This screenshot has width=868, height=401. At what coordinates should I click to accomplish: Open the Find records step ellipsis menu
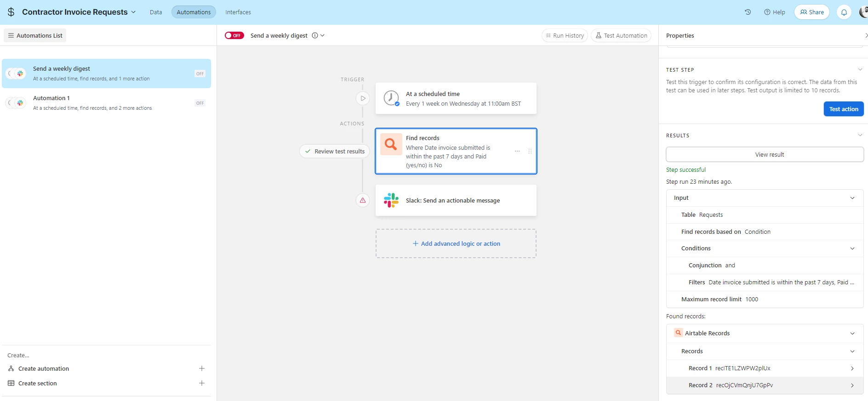517,151
